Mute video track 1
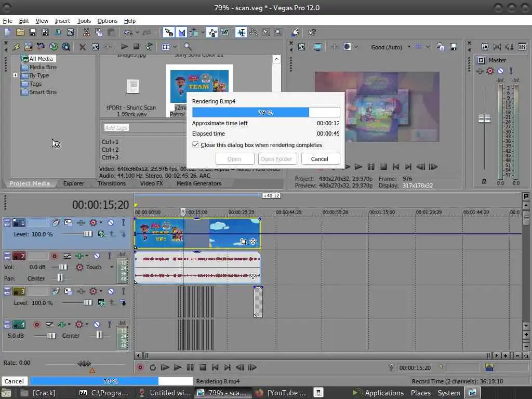532x399 pixels. click(x=111, y=222)
